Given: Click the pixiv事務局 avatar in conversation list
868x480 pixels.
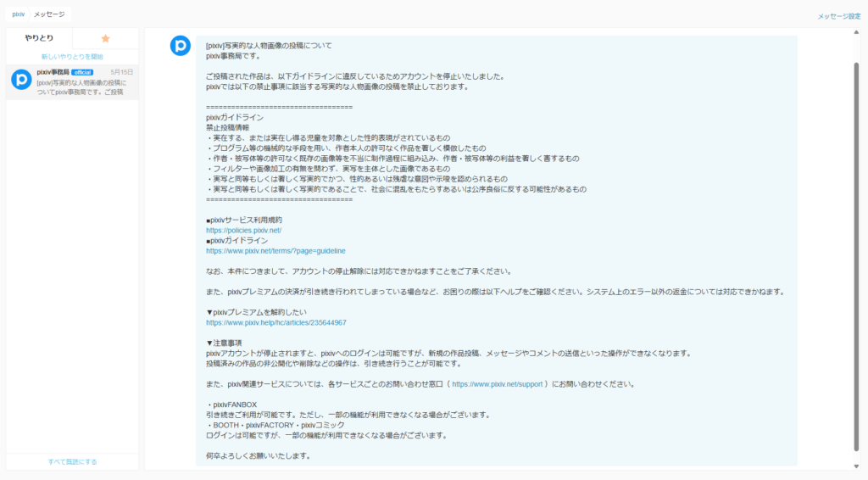Looking at the screenshot, I should click(21, 80).
